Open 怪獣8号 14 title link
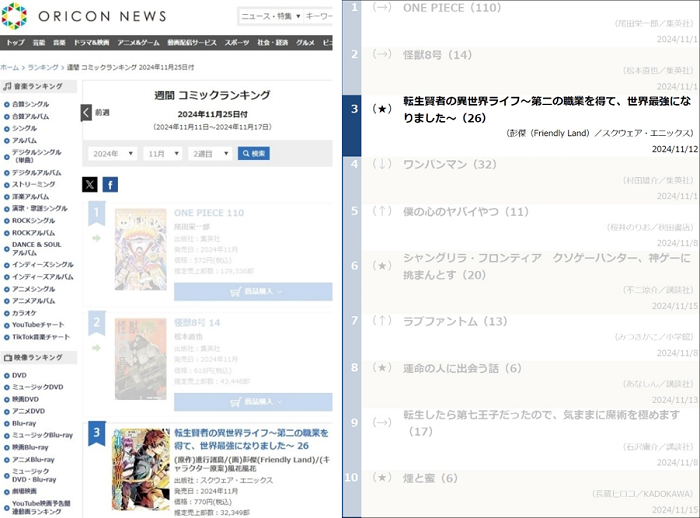Viewport: 700px width, 518px height. [197, 322]
